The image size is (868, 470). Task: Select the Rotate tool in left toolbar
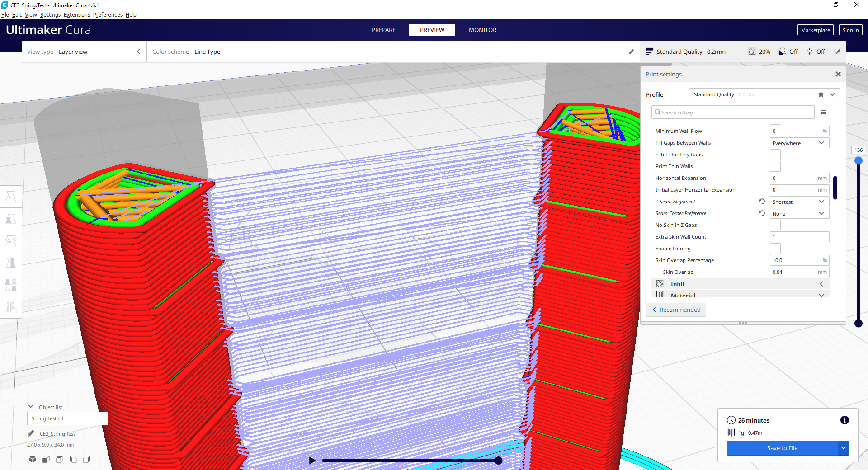click(11, 241)
